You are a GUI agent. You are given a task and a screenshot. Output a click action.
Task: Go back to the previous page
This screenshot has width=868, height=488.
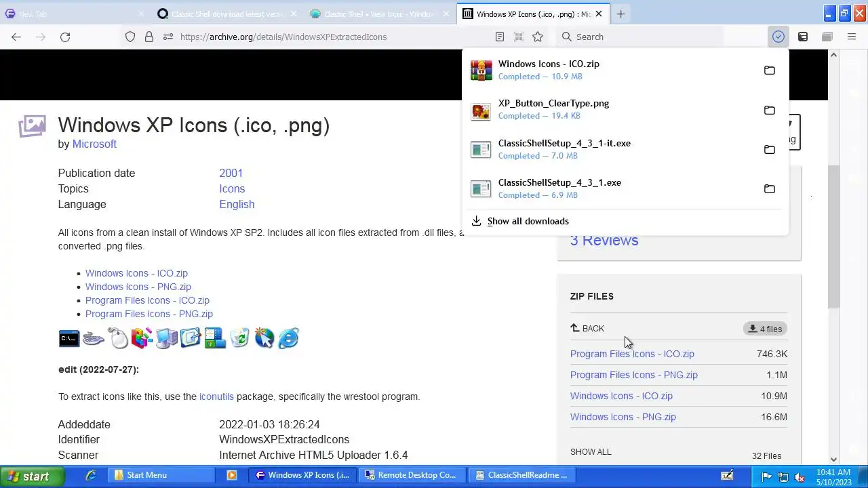pyautogui.click(x=16, y=37)
